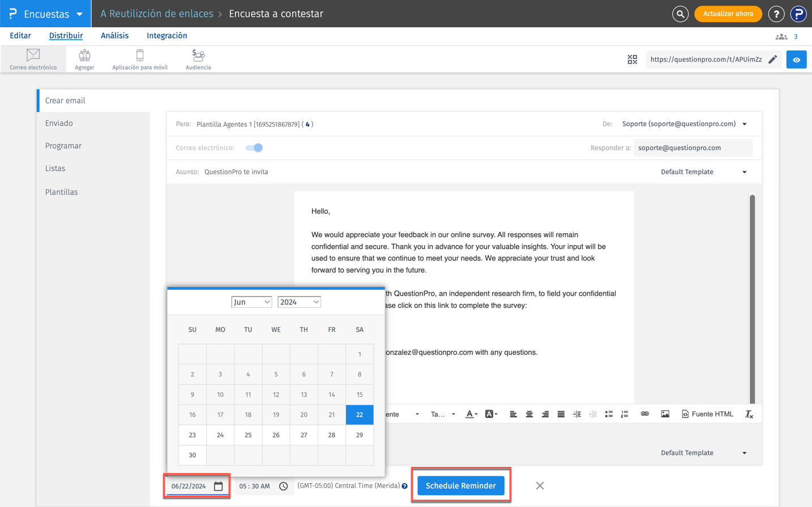Open A Reutilización de enlaces breadcrumb
Image resolution: width=812 pixels, height=507 pixels.
[x=157, y=14]
